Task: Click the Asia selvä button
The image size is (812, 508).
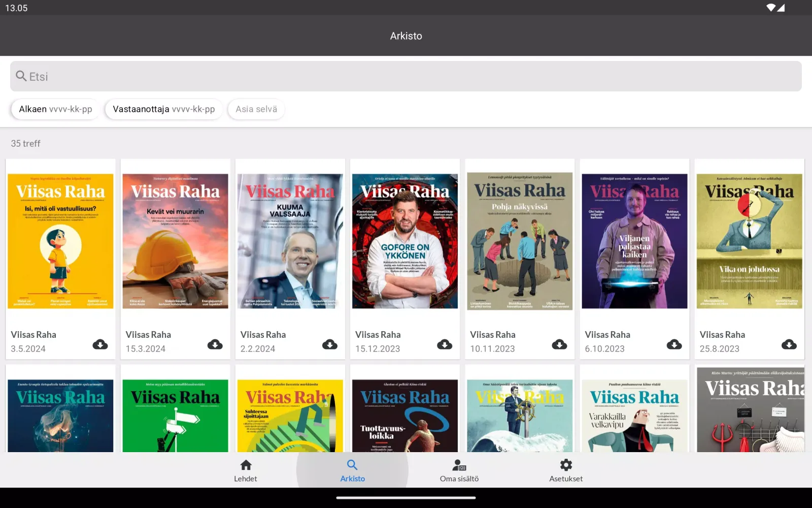Action: coord(256,109)
